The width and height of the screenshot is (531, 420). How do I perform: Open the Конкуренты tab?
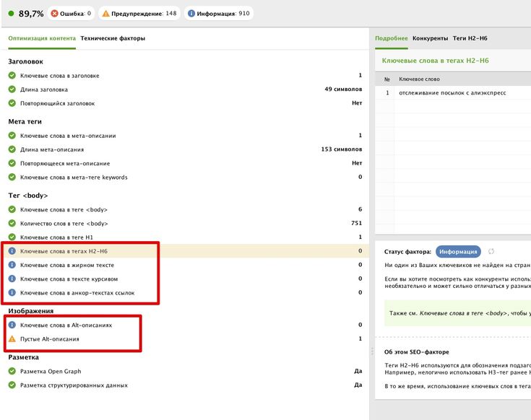(x=430, y=38)
